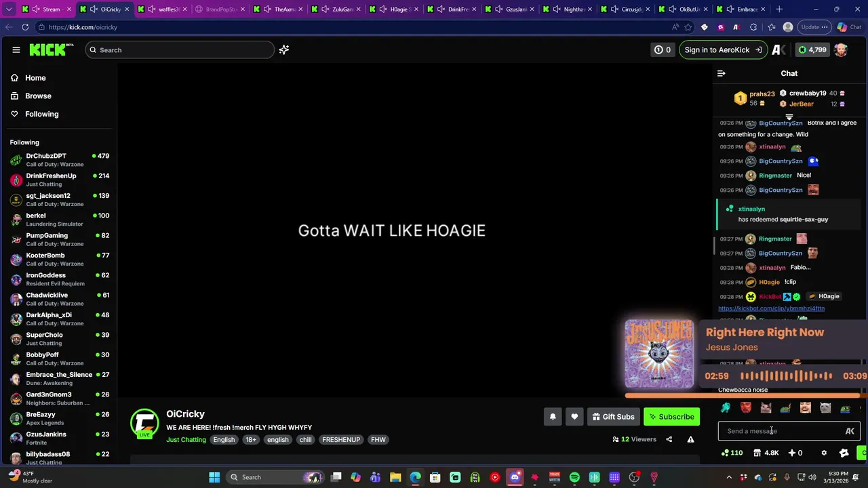Switch to the TheAxman browser tab

click(x=279, y=9)
